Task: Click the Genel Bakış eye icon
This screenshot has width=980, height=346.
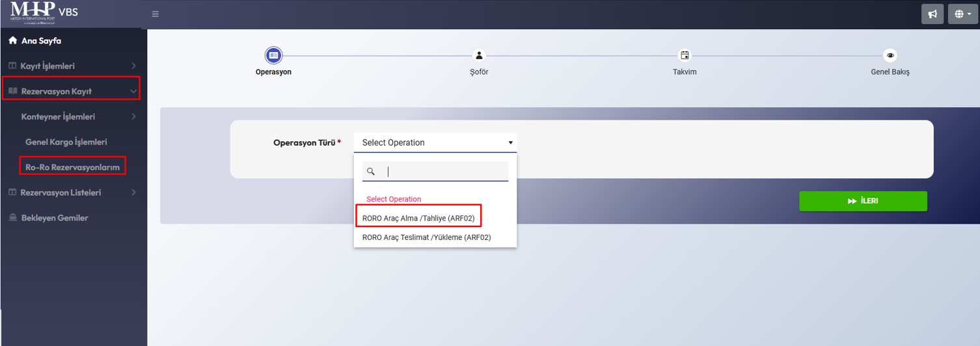Action: tap(890, 55)
